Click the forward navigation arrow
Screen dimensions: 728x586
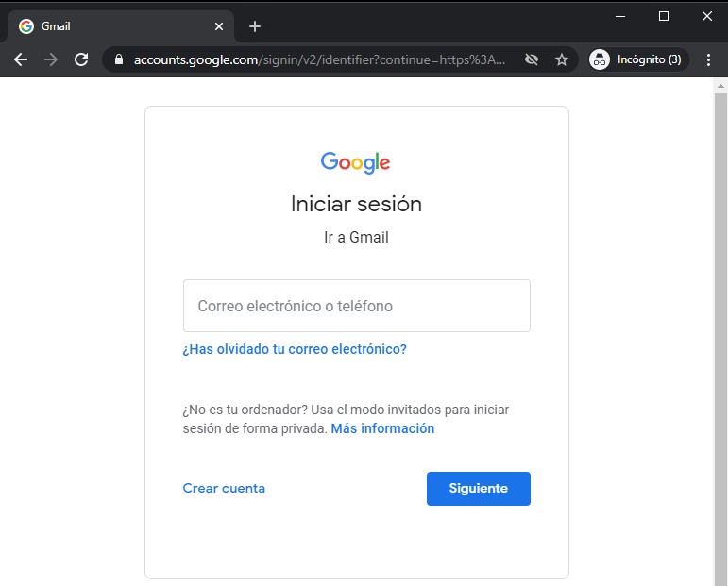coord(51,59)
